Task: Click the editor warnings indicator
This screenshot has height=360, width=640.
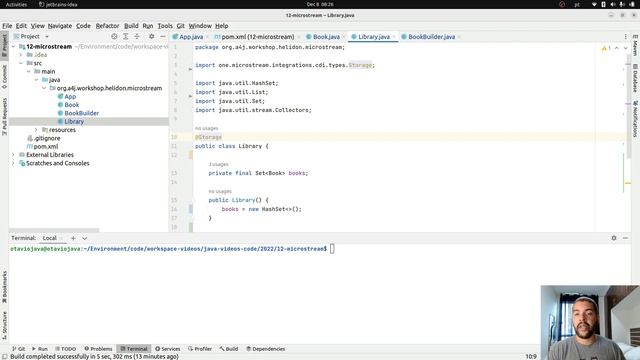Action: 606,48
